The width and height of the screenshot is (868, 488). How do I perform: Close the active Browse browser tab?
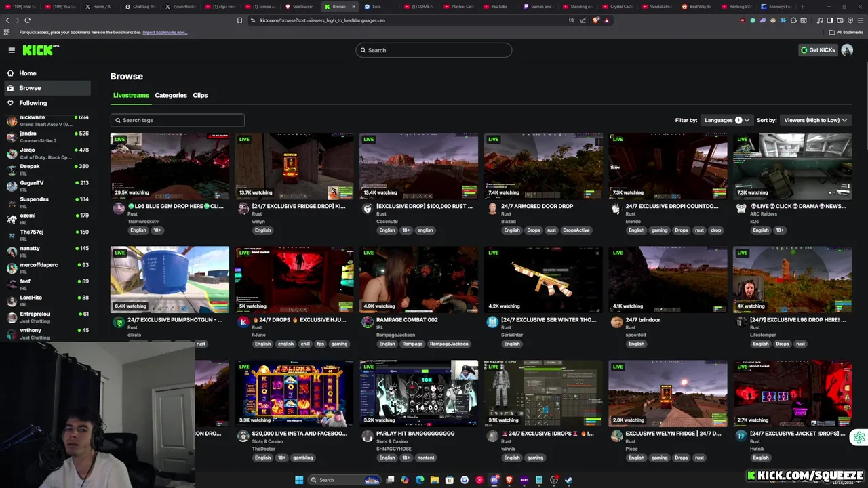[x=353, y=7]
